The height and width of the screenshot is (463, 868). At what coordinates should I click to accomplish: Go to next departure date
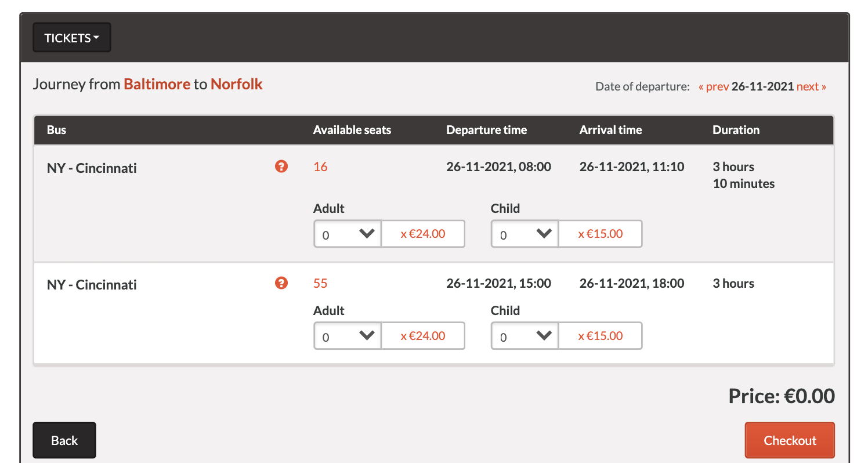coord(811,86)
